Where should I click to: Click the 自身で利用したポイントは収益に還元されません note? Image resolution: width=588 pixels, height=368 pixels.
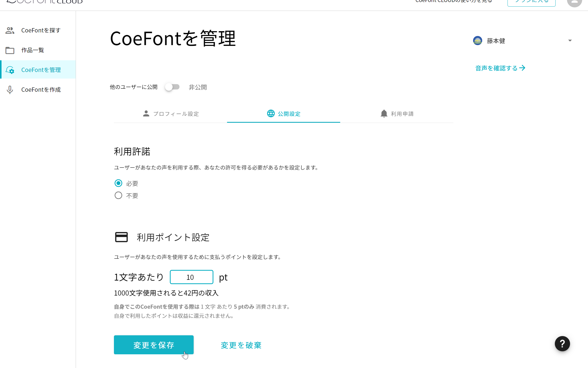click(174, 316)
